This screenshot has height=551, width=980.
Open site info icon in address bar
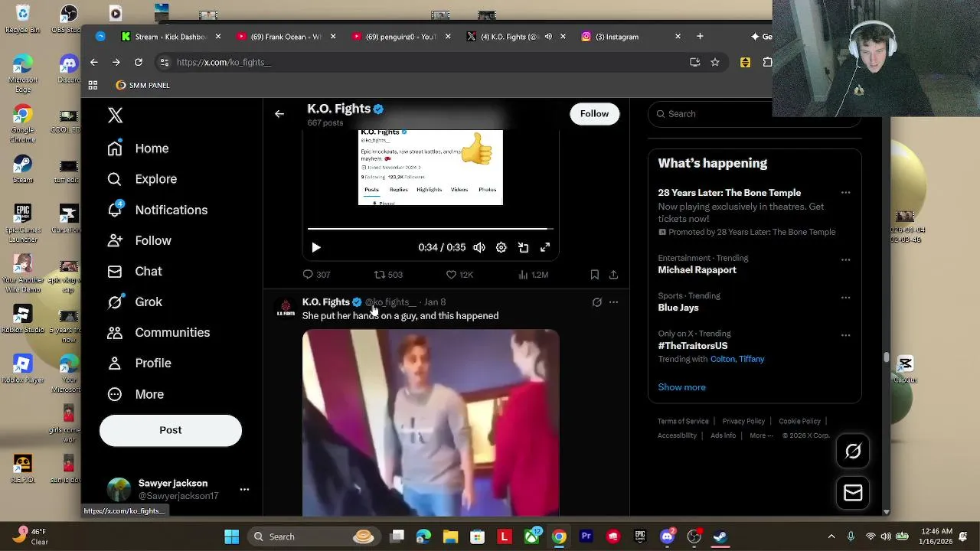click(x=164, y=62)
